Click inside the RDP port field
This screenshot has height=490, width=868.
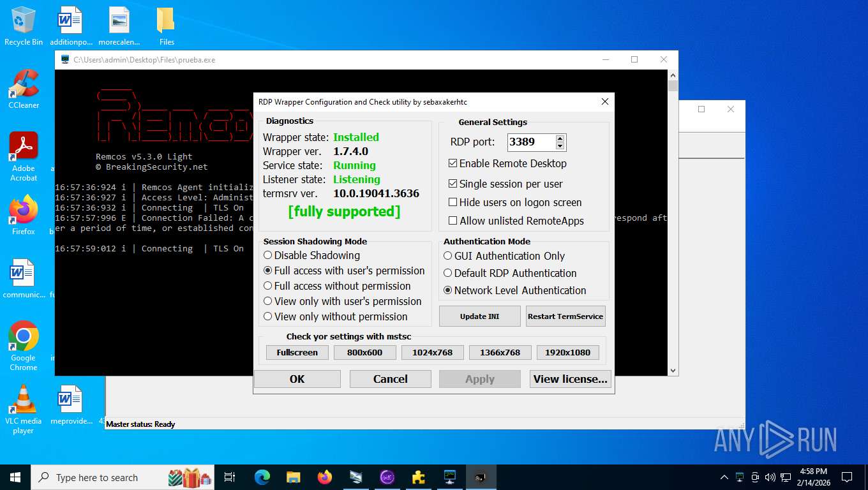point(531,142)
